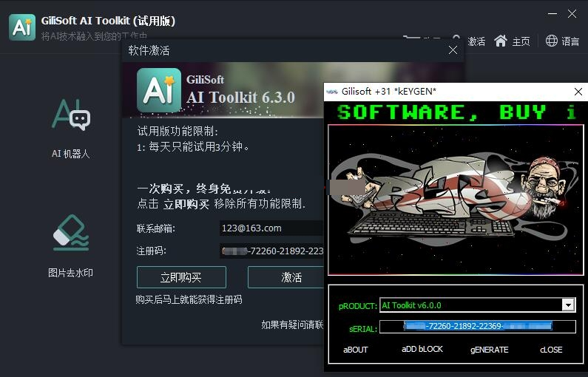Click the graffiti artwork in keygen

tap(456, 200)
